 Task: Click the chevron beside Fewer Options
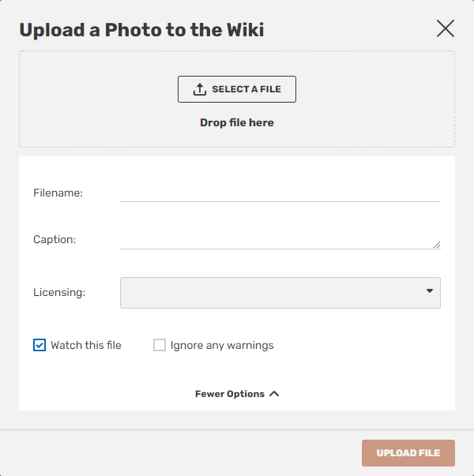click(x=274, y=394)
